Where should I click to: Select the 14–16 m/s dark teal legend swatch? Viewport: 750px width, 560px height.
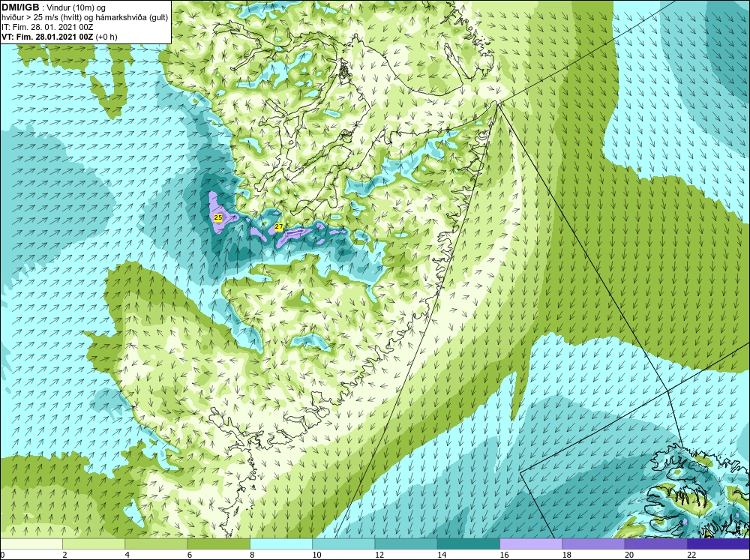click(x=468, y=544)
